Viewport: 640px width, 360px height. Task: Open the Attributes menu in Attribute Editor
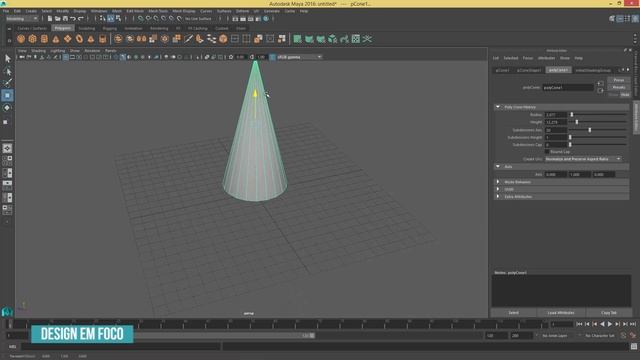[546, 58]
